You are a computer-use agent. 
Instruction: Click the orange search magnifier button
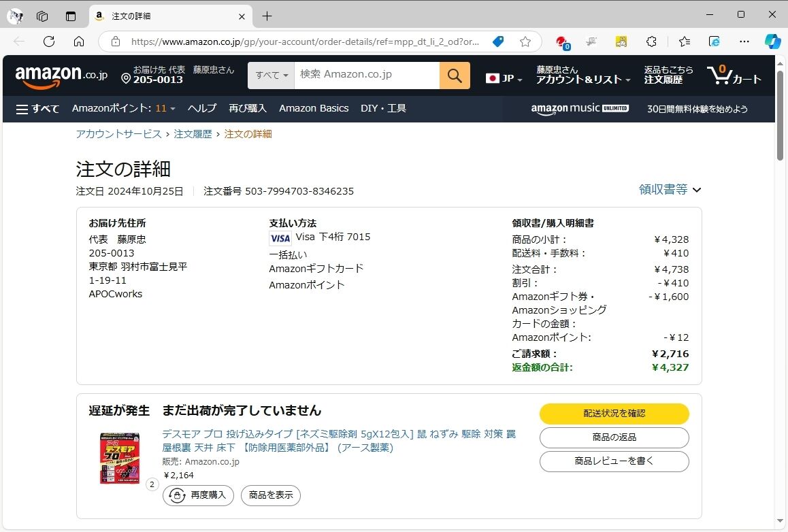click(455, 76)
